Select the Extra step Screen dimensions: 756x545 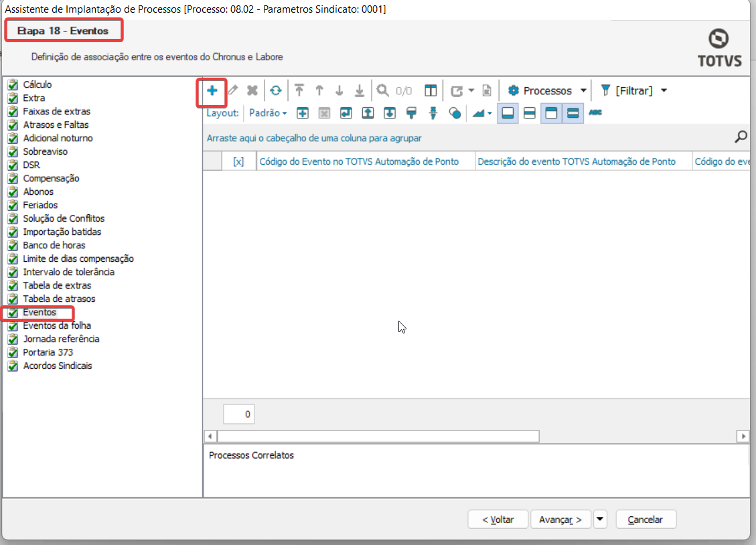click(33, 98)
